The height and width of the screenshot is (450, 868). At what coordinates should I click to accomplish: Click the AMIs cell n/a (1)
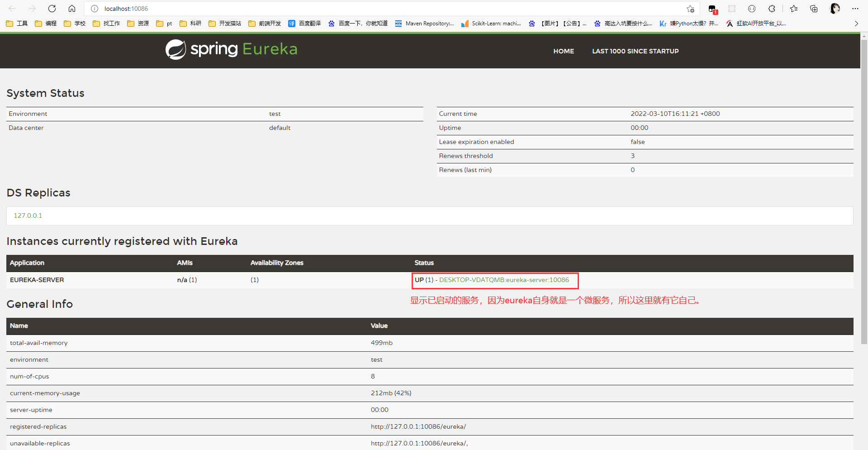click(x=187, y=280)
